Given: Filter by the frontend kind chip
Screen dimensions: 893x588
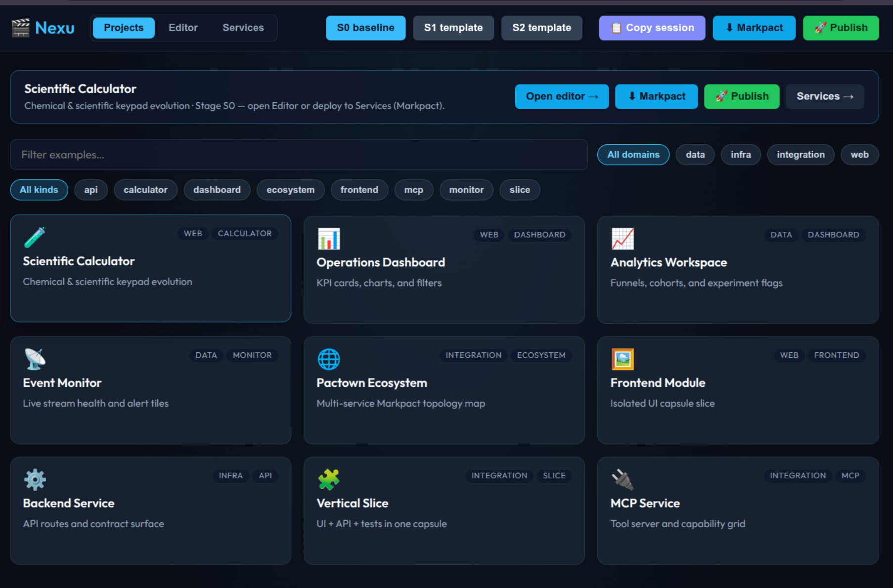Looking at the screenshot, I should tap(359, 190).
